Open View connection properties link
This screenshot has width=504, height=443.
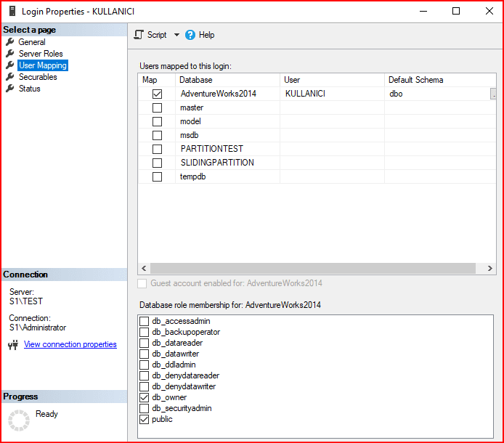70,344
